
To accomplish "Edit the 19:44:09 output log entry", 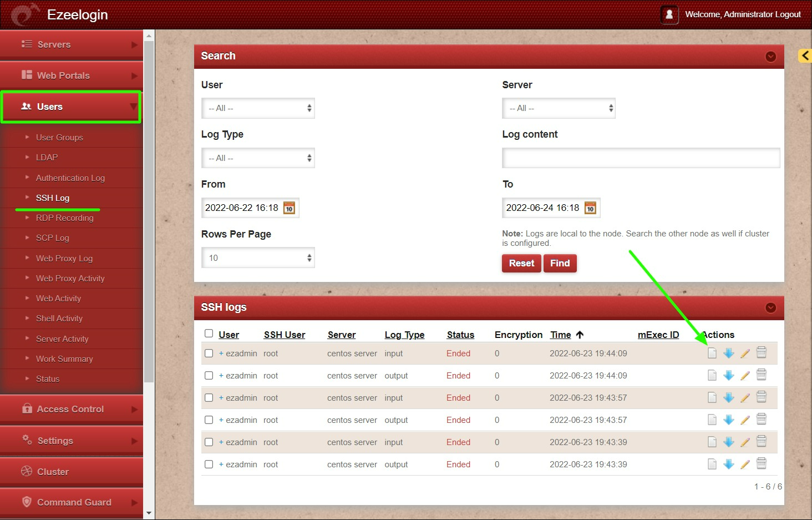I will coord(745,376).
